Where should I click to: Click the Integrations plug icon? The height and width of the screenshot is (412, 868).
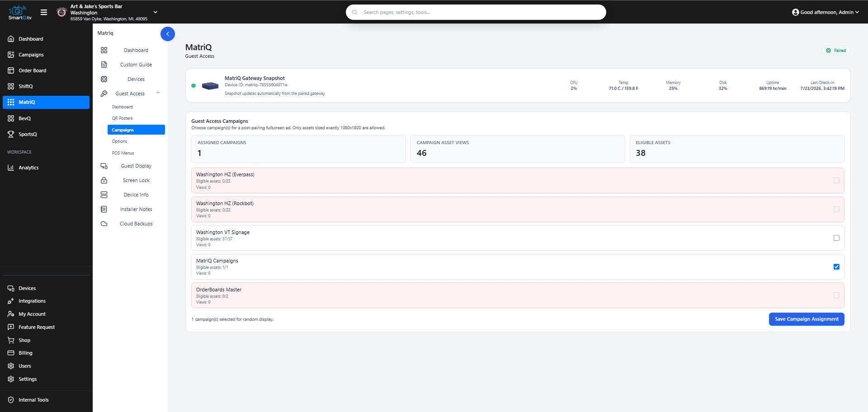(11, 301)
